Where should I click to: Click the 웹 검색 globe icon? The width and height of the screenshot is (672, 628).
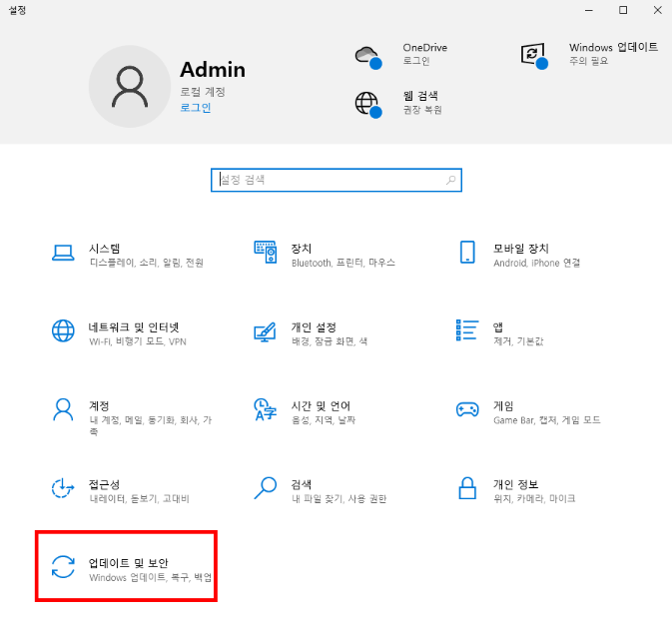(368, 105)
